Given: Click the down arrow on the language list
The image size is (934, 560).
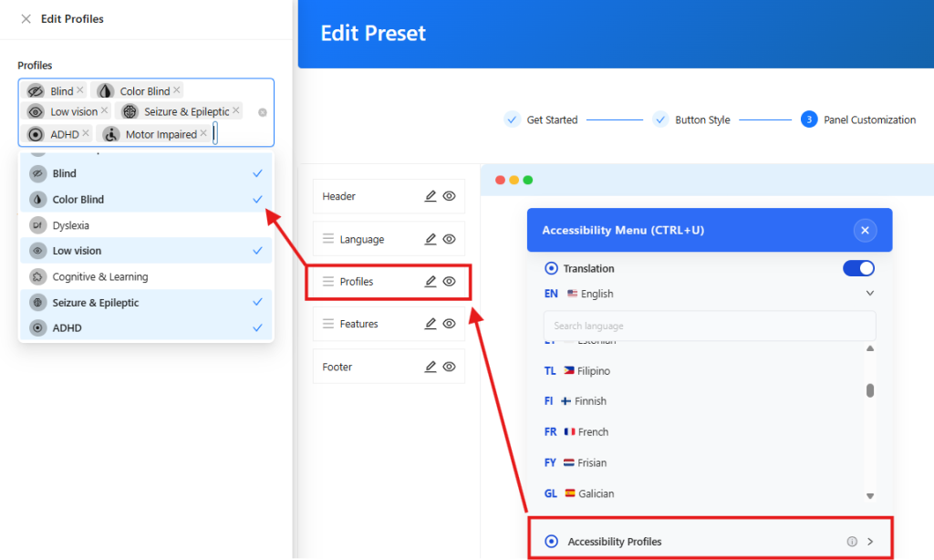Looking at the screenshot, I should click(x=869, y=495).
